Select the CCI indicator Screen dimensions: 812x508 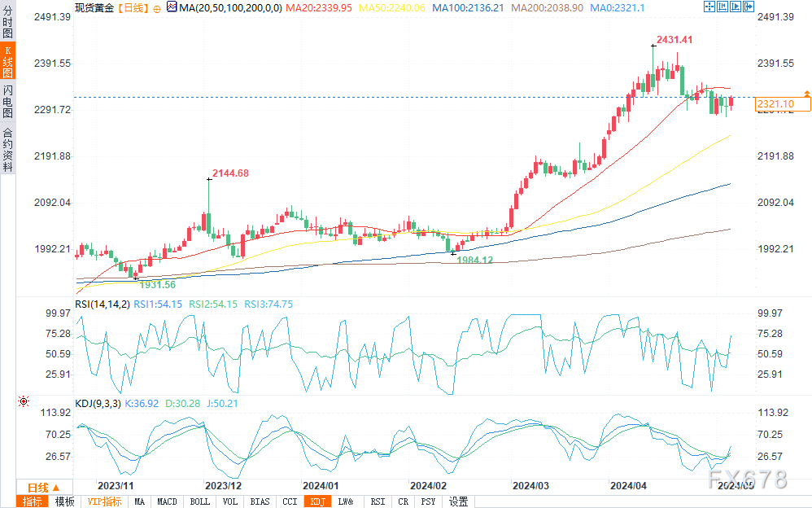pos(290,501)
